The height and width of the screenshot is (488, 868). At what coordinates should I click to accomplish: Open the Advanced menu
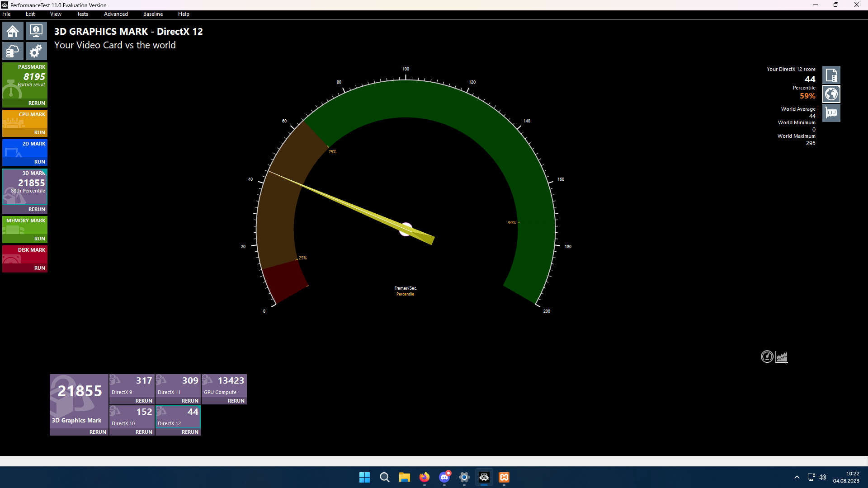click(116, 14)
